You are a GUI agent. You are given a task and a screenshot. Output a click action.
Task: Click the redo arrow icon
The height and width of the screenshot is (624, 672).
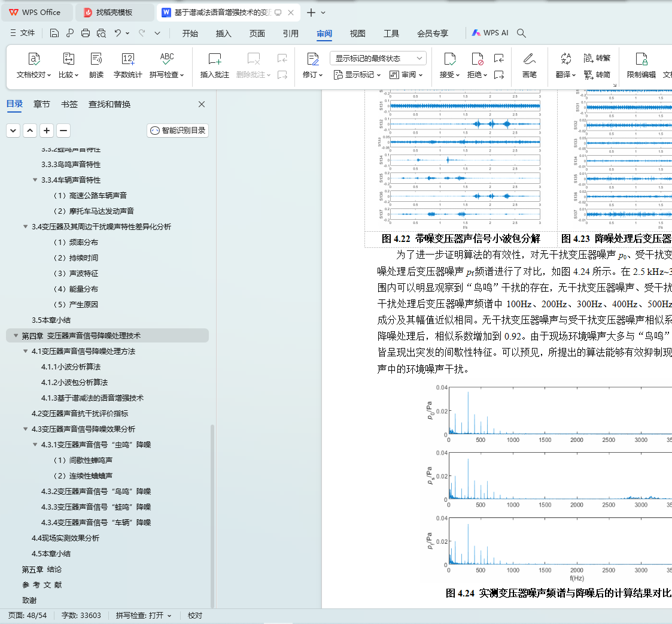point(142,33)
